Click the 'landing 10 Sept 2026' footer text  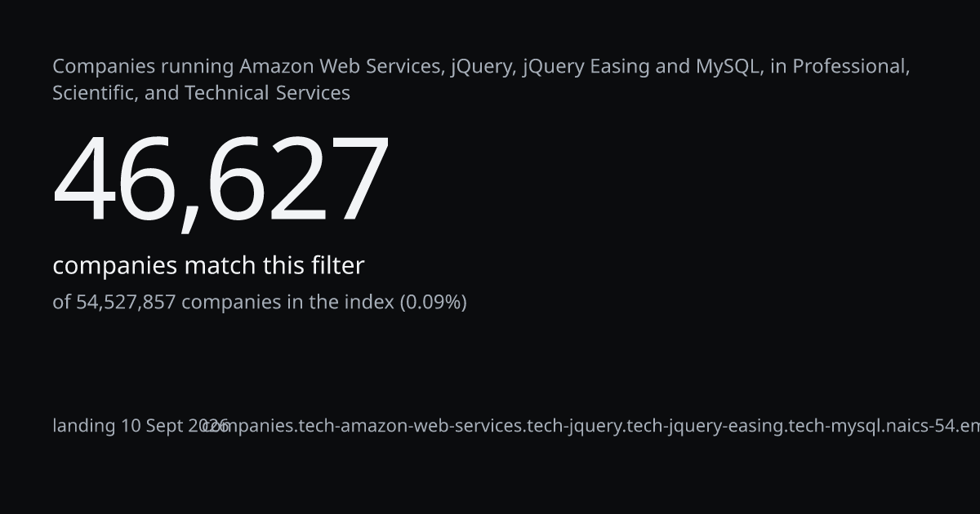(140, 426)
